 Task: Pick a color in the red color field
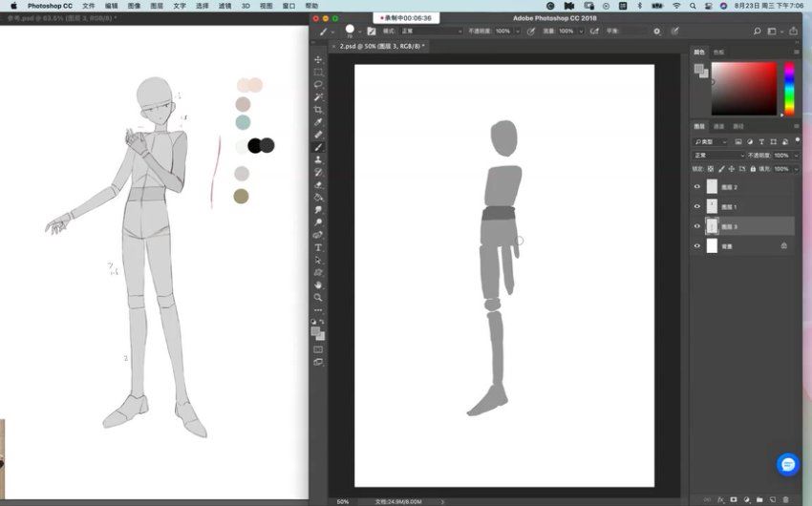coord(744,89)
